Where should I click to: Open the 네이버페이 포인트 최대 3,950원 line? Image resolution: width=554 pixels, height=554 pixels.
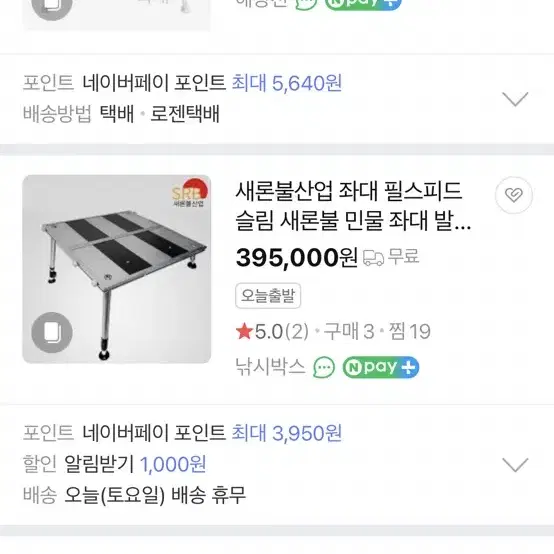point(212,432)
